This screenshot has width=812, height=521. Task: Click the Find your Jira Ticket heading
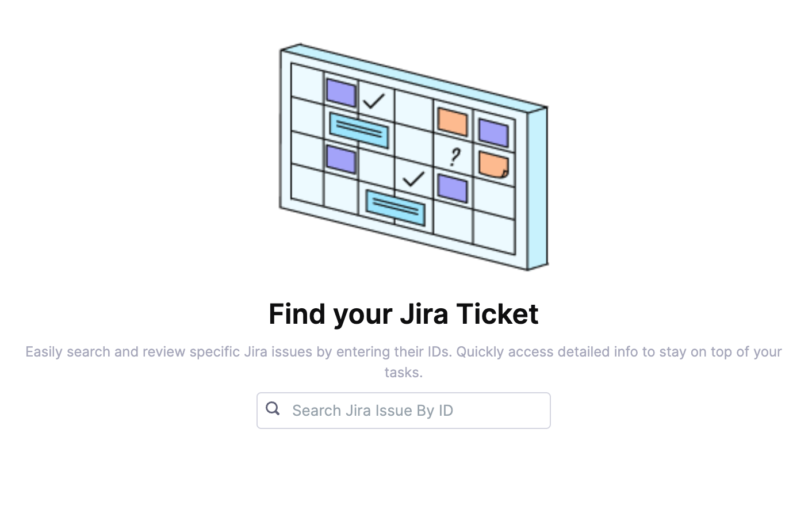[404, 313]
